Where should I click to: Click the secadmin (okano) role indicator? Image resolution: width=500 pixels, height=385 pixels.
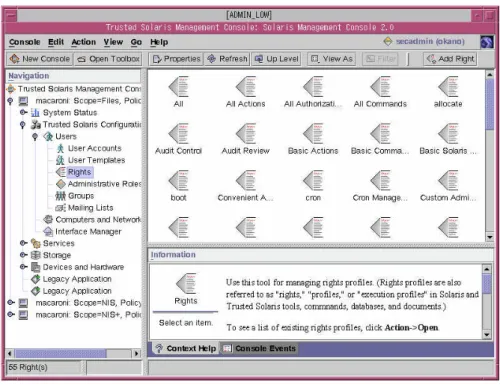pos(424,41)
